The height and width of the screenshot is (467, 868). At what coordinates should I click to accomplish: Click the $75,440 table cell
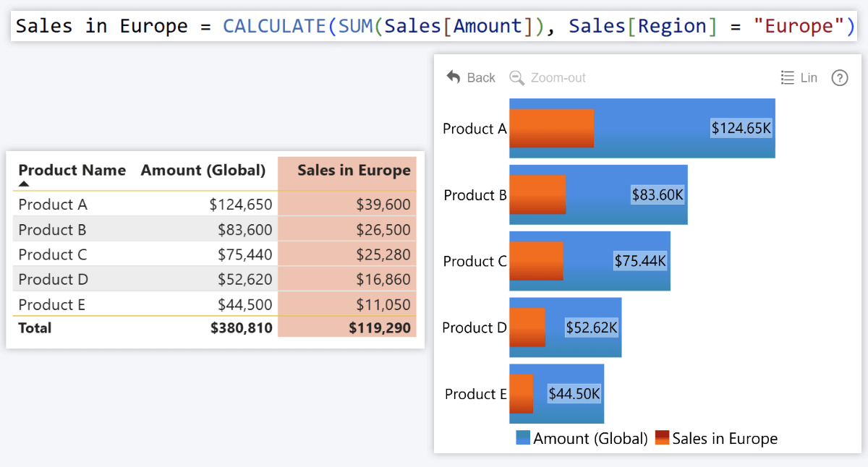(245, 254)
